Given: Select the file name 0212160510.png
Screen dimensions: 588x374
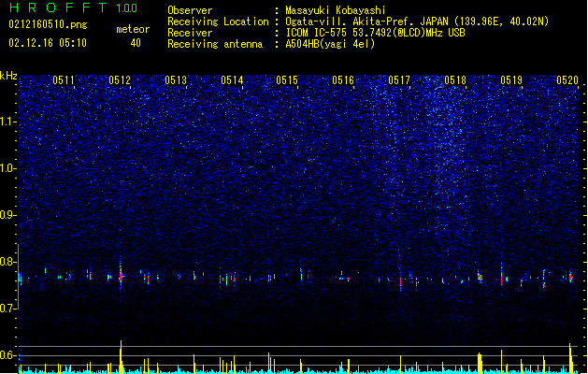Looking at the screenshot, I should [48, 25].
